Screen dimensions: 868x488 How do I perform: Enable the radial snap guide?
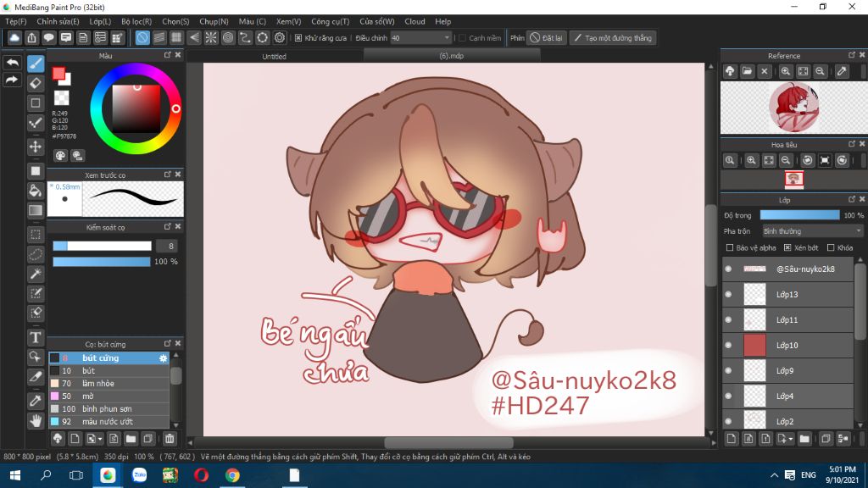pyautogui.click(x=211, y=37)
